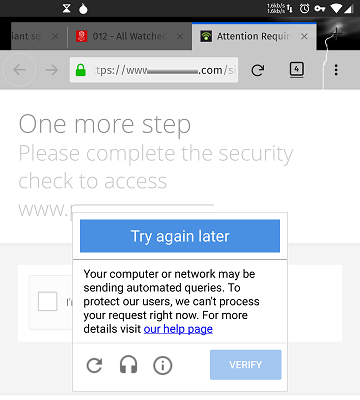
Task: Add a new tab with plus icon
Action: tap(336, 34)
